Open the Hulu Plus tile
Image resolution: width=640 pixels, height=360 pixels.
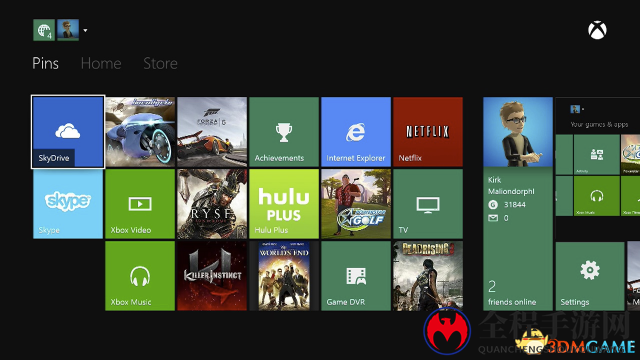pyautogui.click(x=284, y=204)
